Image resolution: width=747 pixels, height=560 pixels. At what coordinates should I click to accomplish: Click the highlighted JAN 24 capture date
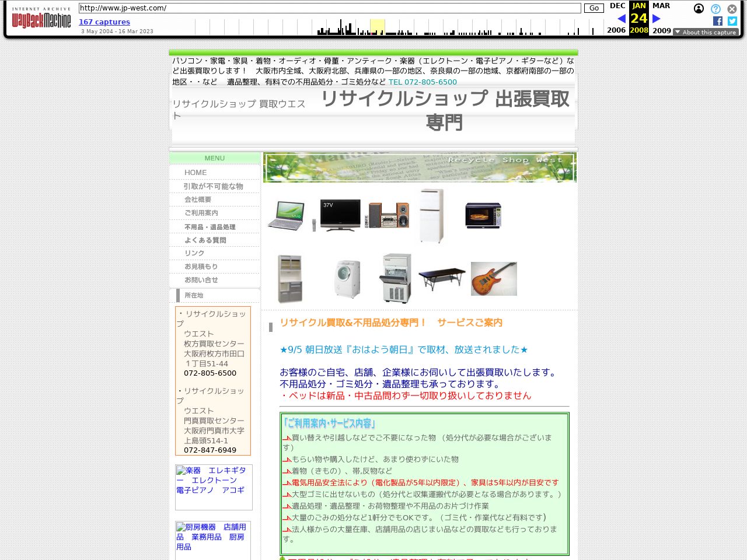tap(638, 17)
